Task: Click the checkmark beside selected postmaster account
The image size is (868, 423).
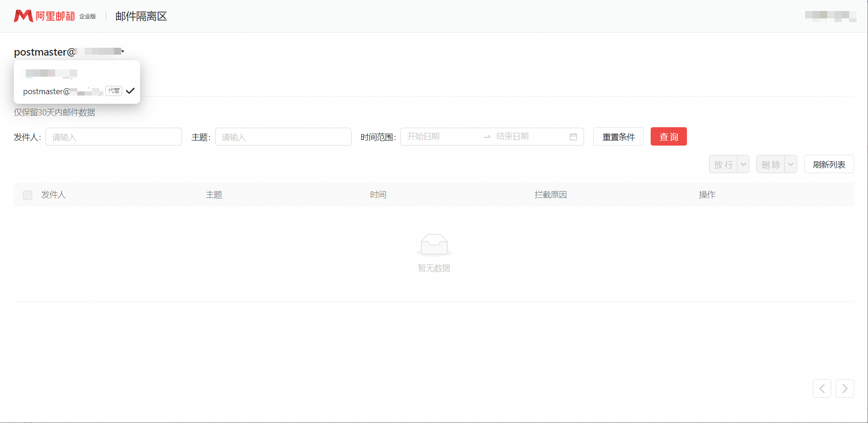Action: [x=130, y=91]
